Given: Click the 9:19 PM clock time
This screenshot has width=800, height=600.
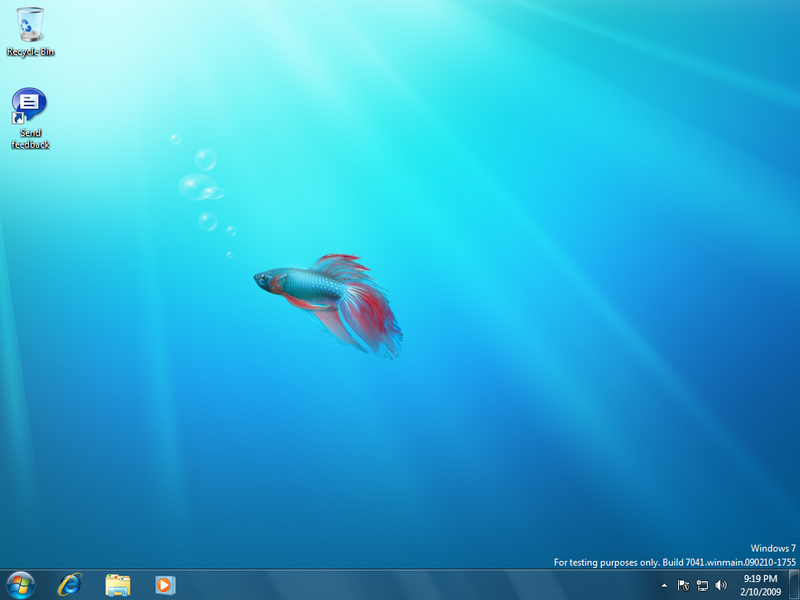Looking at the screenshot, I should point(761,578).
